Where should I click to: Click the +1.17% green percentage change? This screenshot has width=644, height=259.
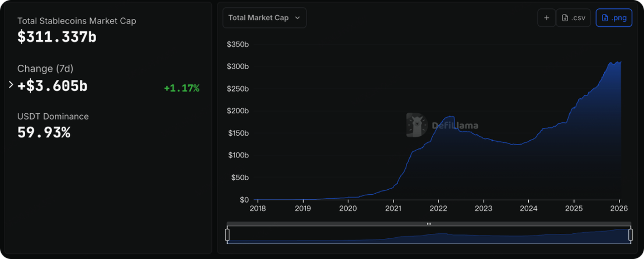pyautogui.click(x=181, y=88)
